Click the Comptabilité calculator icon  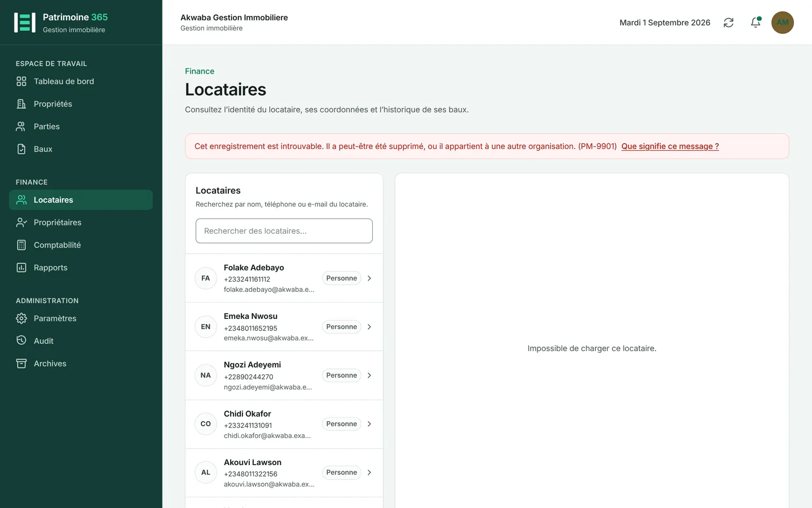click(21, 245)
